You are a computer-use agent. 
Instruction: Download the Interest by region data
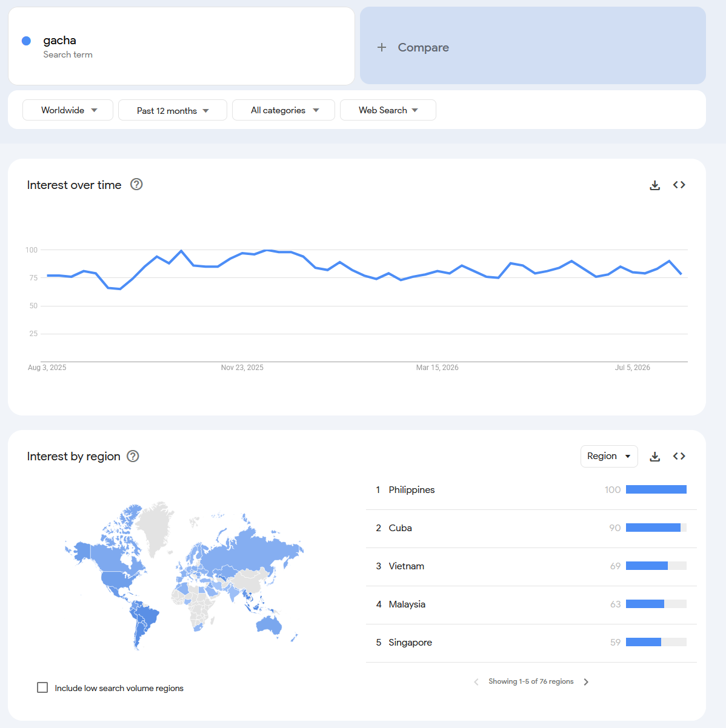[x=654, y=457]
